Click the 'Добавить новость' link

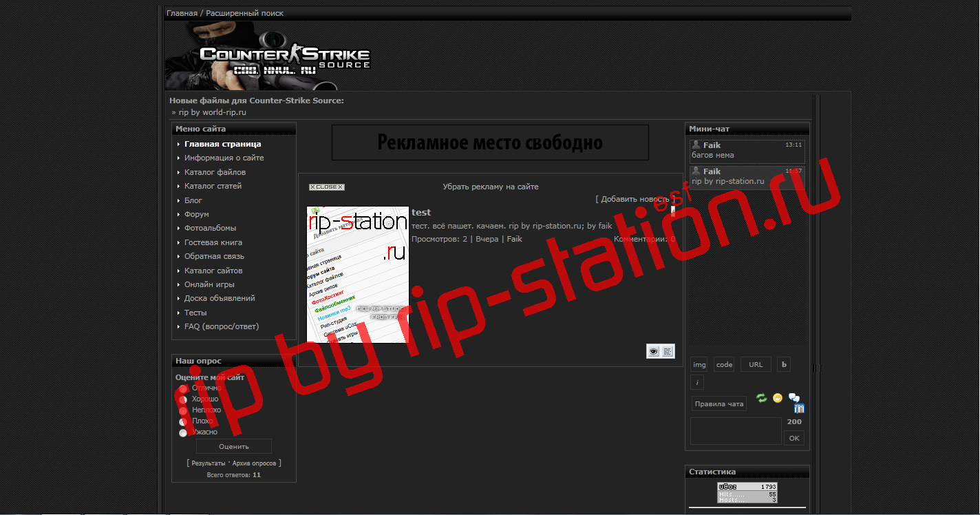635,199
